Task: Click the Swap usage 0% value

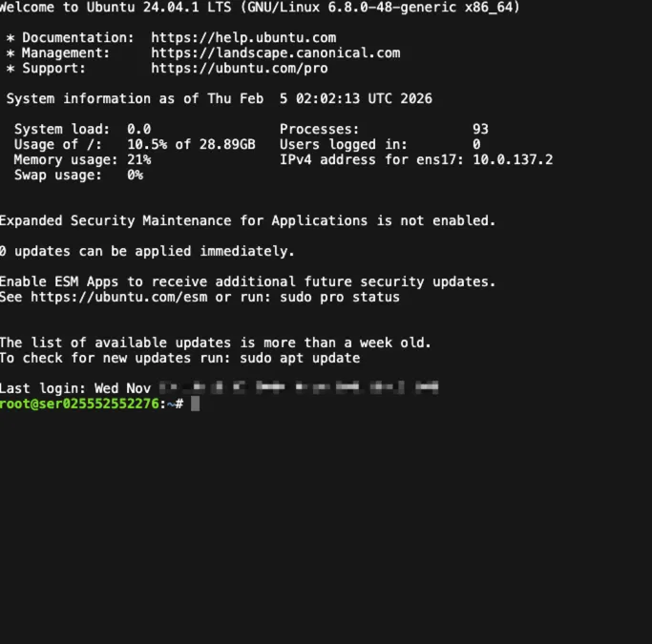Action: click(135, 175)
